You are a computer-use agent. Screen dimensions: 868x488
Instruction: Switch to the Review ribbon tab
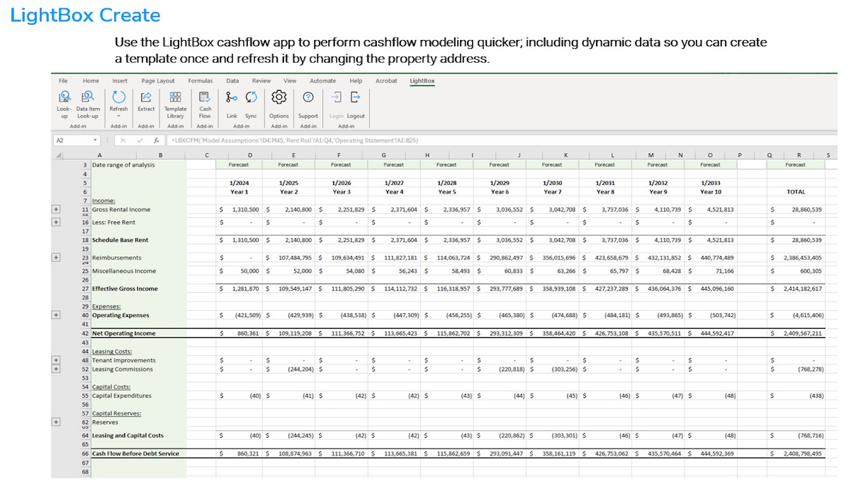[x=261, y=81]
